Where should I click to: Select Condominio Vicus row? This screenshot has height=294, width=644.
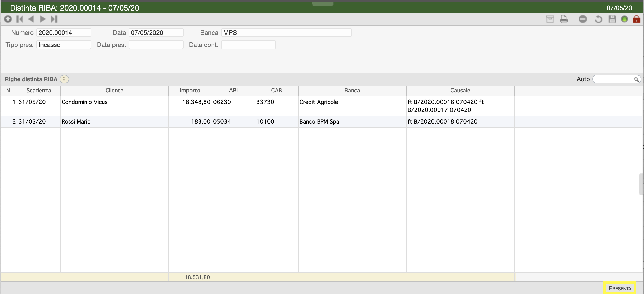click(x=322, y=106)
